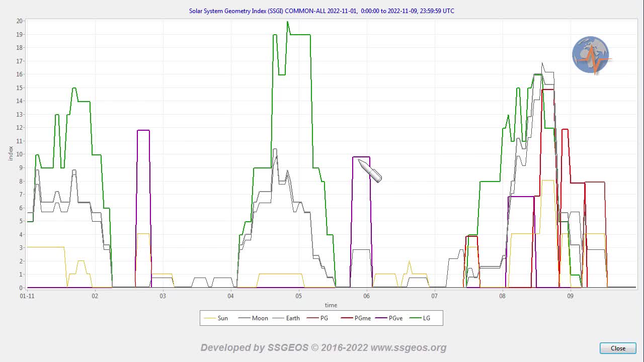This screenshot has height=362, width=644.
Task: Click the purple PGve plateau near day 06
Action: coord(361,157)
